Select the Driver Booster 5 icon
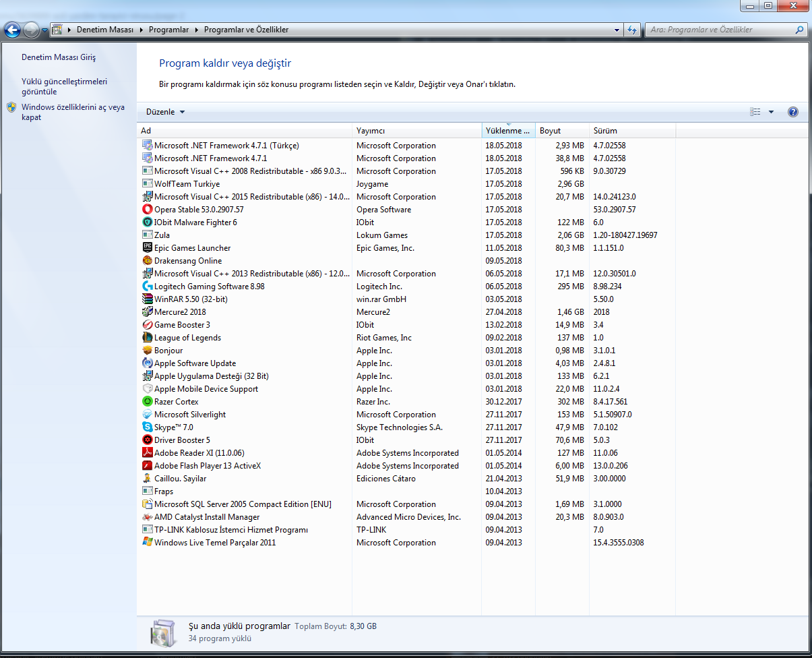The height and width of the screenshot is (658, 812). pyautogui.click(x=148, y=440)
